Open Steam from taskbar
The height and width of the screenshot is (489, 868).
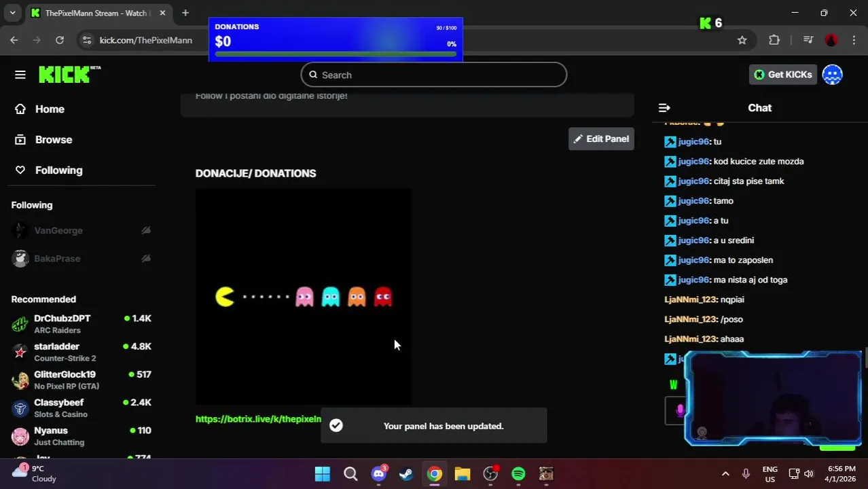[x=406, y=474]
